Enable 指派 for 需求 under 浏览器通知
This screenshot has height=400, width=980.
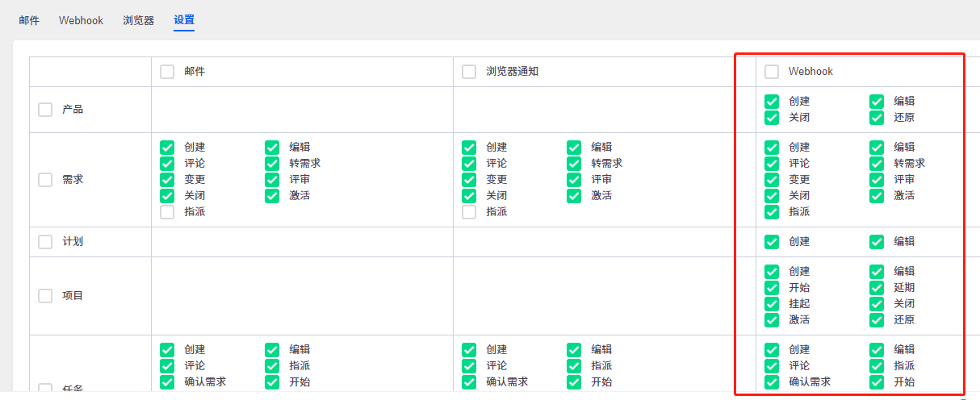pos(469,212)
